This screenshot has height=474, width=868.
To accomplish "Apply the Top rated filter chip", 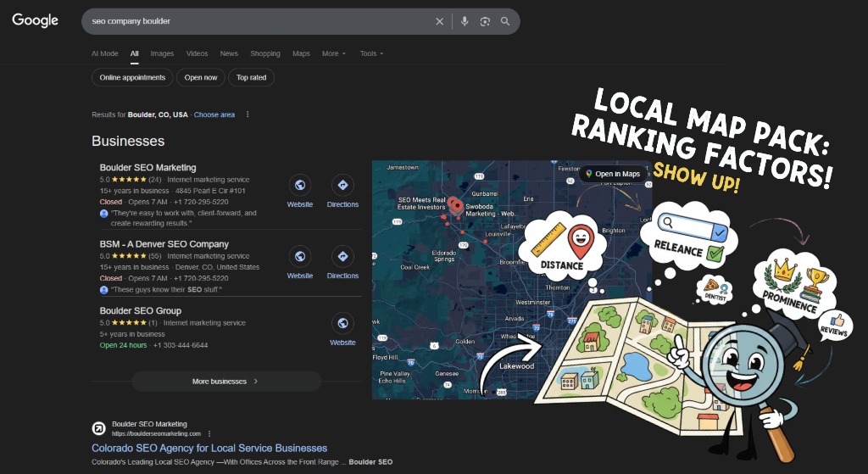I will pyautogui.click(x=251, y=77).
